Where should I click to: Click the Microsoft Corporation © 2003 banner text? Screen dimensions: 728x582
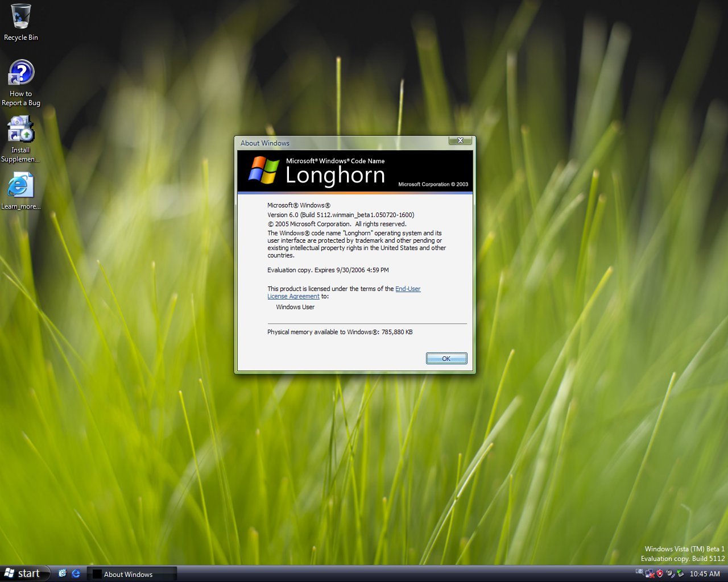[433, 184]
